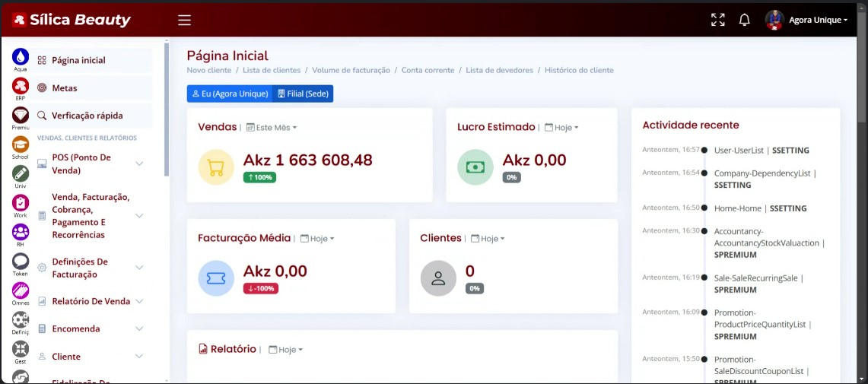Select Relatório De Venda menu item
The image size is (868, 384).
click(91, 302)
